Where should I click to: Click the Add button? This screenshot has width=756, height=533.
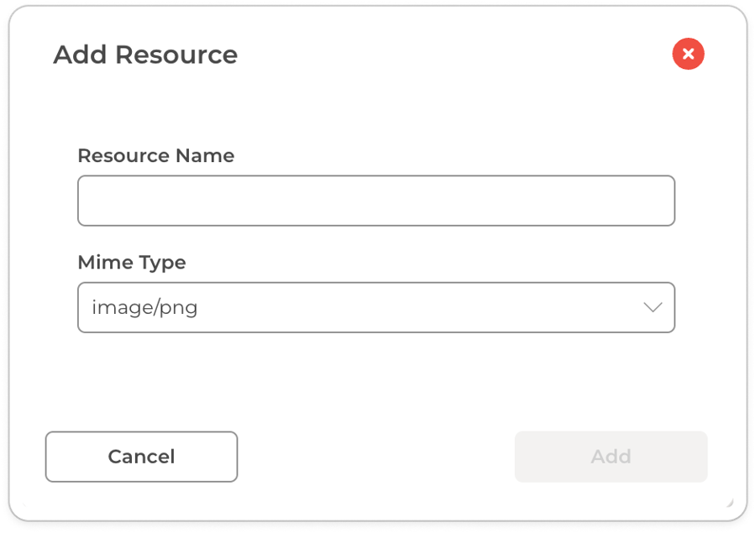coord(611,457)
